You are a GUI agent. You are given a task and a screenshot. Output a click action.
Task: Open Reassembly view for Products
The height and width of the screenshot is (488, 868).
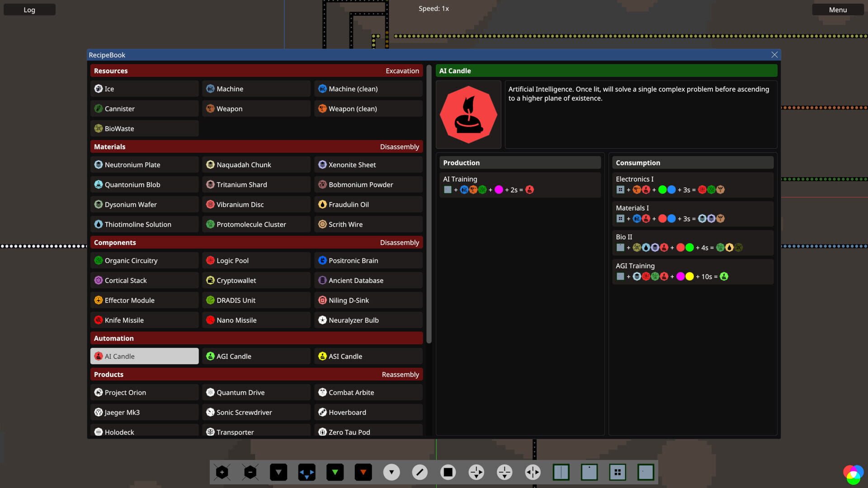point(401,374)
